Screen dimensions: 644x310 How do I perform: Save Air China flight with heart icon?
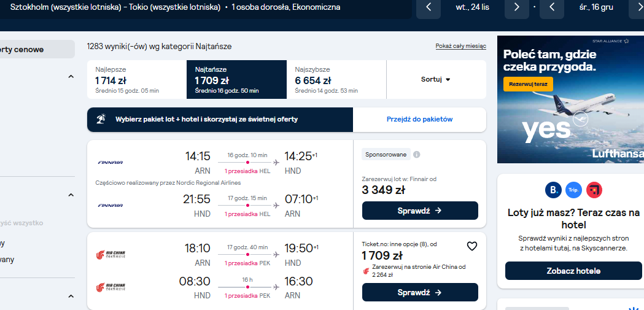(x=472, y=246)
